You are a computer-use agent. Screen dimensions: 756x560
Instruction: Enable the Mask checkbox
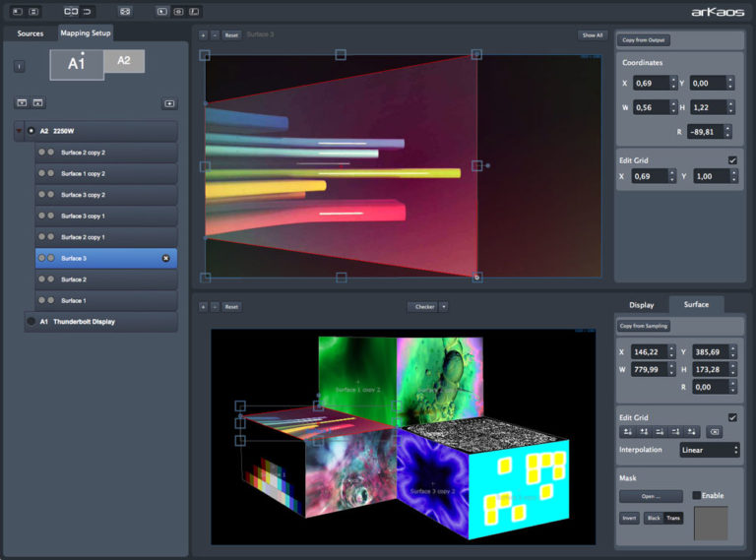click(697, 495)
